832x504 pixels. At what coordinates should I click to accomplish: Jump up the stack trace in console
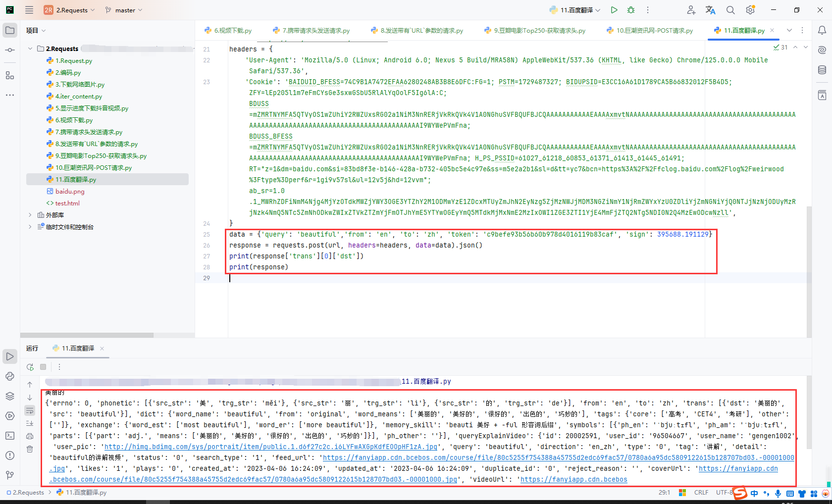tap(30, 384)
